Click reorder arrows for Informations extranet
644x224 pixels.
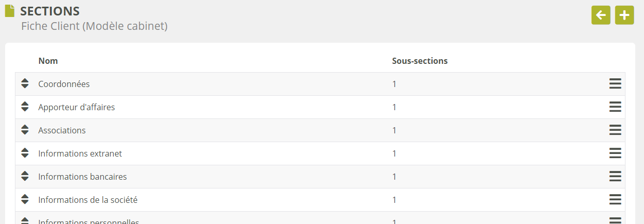[25, 153]
